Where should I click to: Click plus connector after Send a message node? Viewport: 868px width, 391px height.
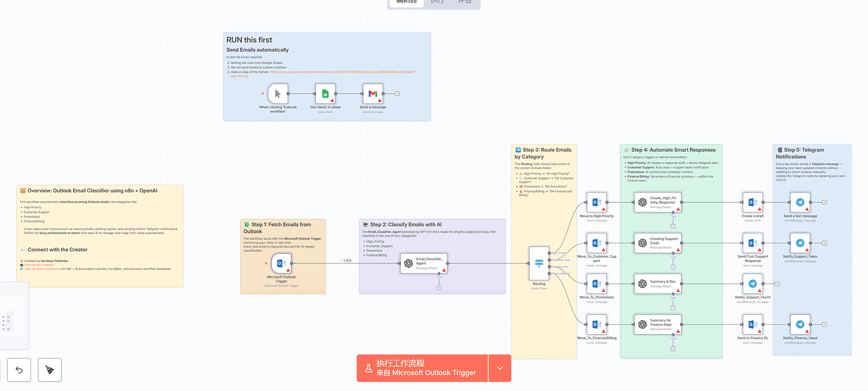(397, 94)
